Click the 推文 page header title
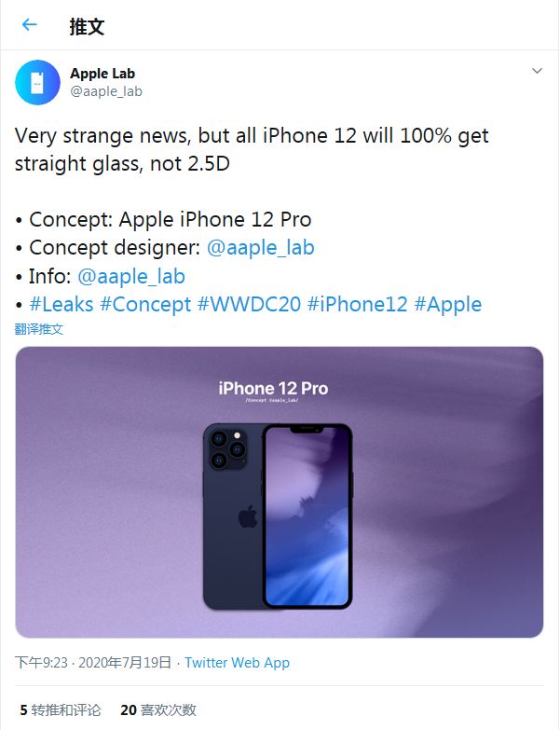 [87, 26]
